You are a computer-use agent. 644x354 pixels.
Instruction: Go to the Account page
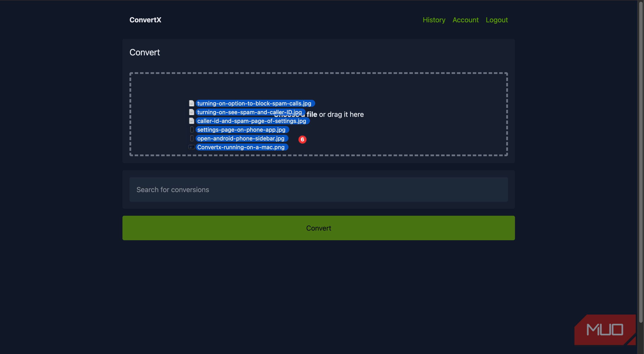pyautogui.click(x=465, y=20)
